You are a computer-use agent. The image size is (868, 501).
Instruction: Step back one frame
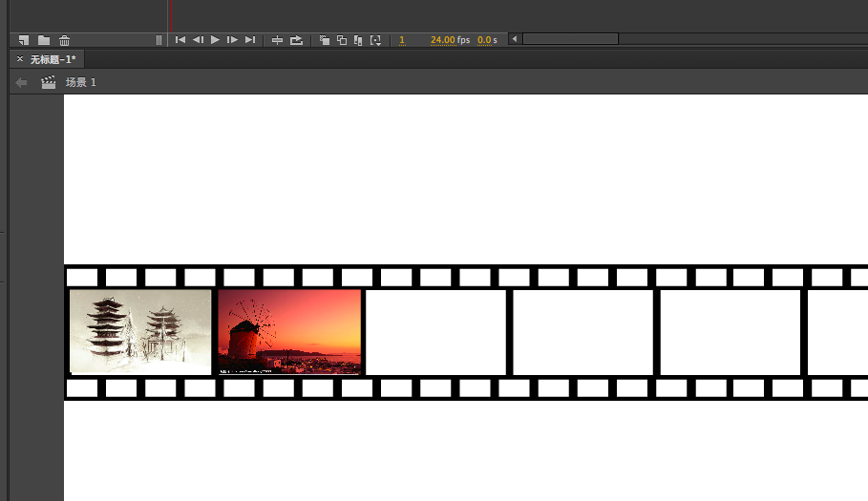coord(198,39)
